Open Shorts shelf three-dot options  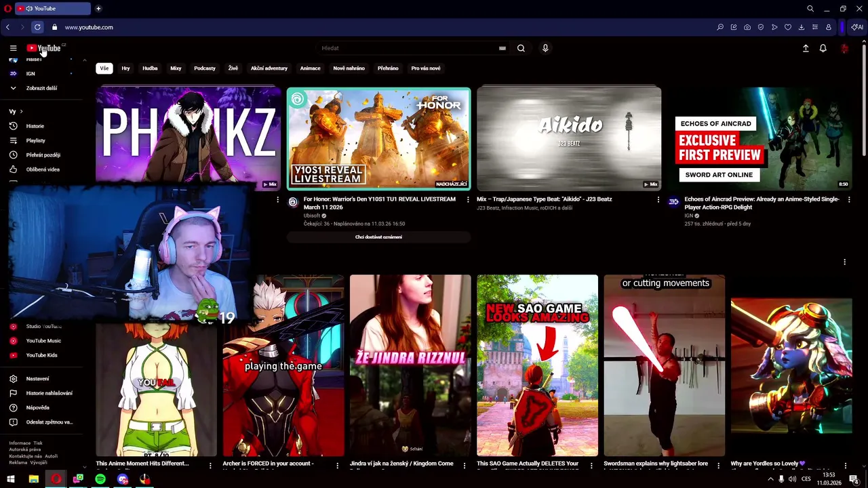(x=844, y=262)
